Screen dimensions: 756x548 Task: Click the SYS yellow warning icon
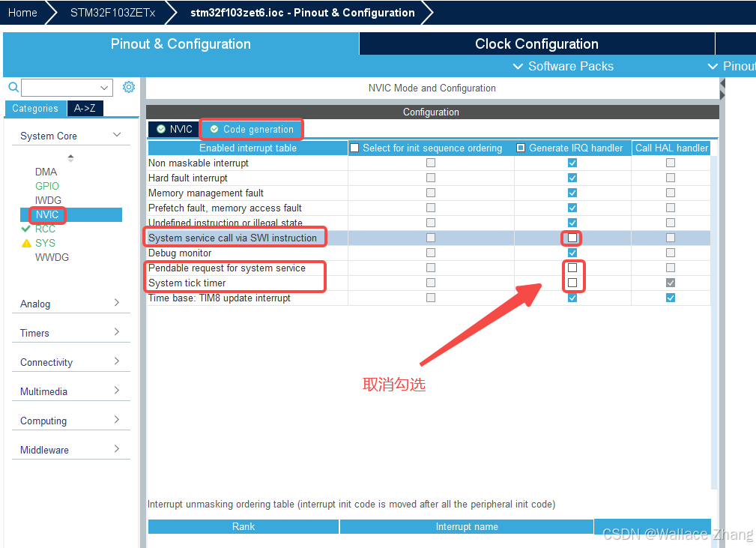(26, 243)
